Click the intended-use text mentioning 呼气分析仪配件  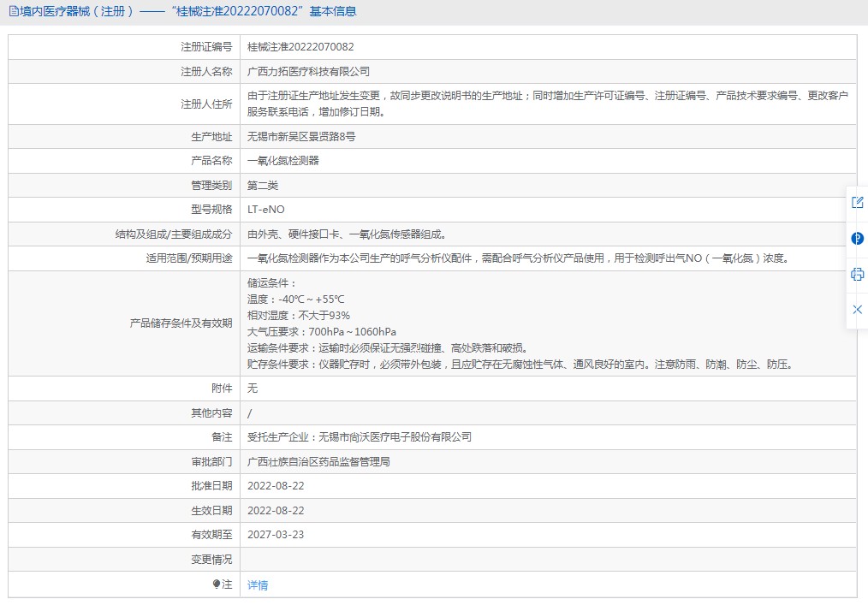click(518, 258)
